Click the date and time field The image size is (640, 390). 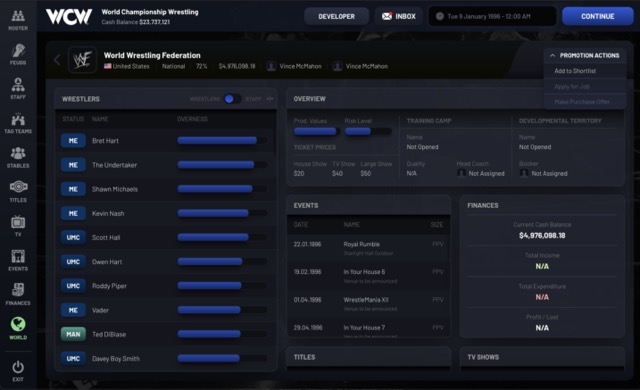tap(493, 16)
